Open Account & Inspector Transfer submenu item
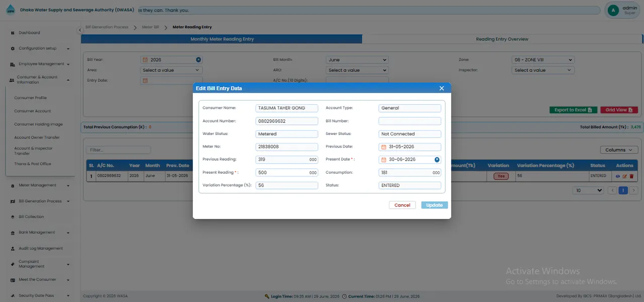The image size is (644, 302). (33, 151)
